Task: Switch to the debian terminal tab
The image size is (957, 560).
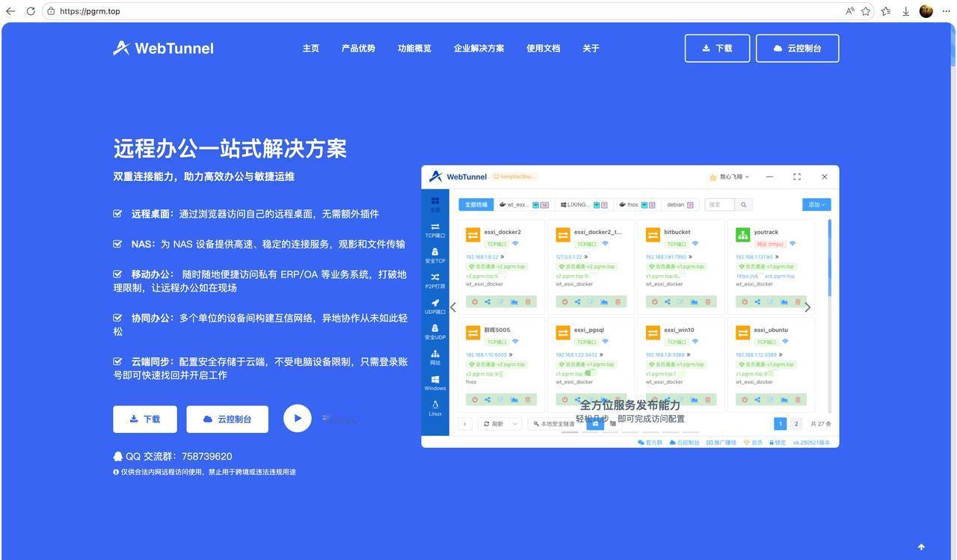Action: point(680,204)
